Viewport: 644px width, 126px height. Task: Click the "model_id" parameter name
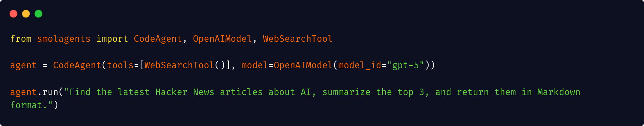pyautogui.click(x=359, y=65)
